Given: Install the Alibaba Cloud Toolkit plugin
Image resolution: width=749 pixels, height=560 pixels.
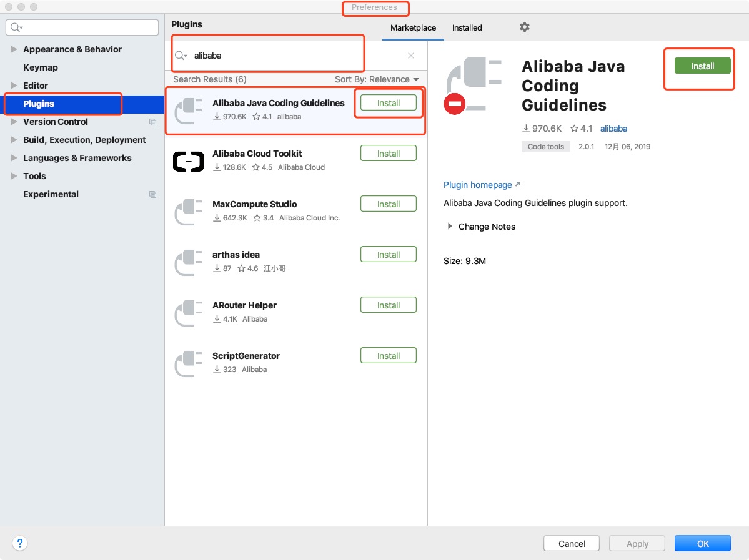Looking at the screenshot, I should coord(389,153).
